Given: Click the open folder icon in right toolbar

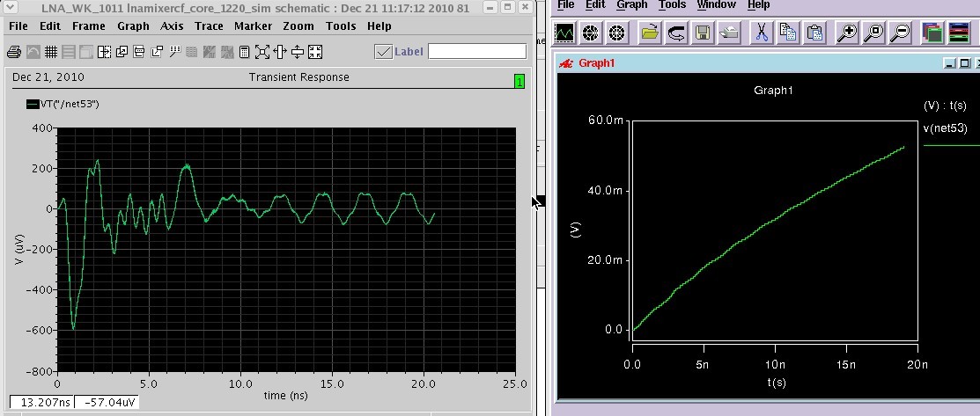Looking at the screenshot, I should coord(650,33).
